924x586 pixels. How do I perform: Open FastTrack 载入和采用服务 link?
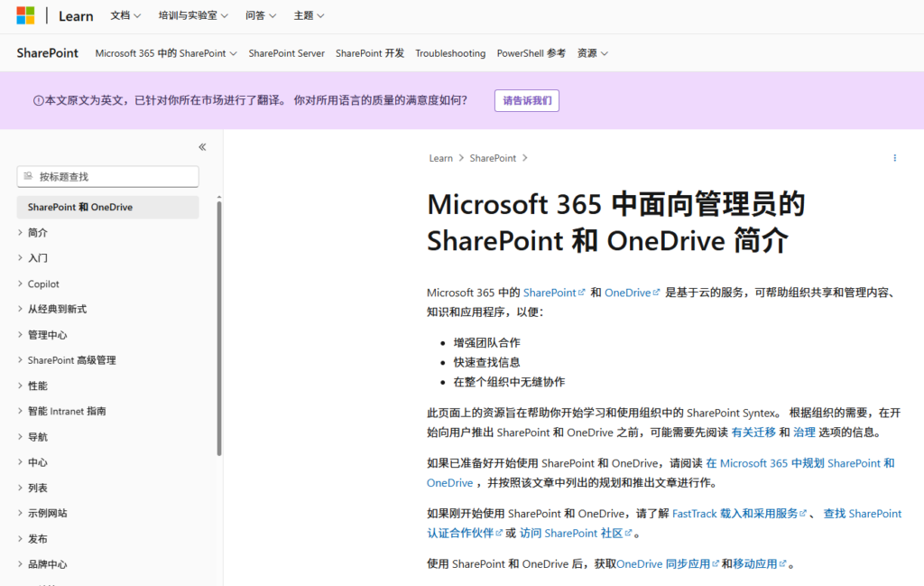(739, 514)
